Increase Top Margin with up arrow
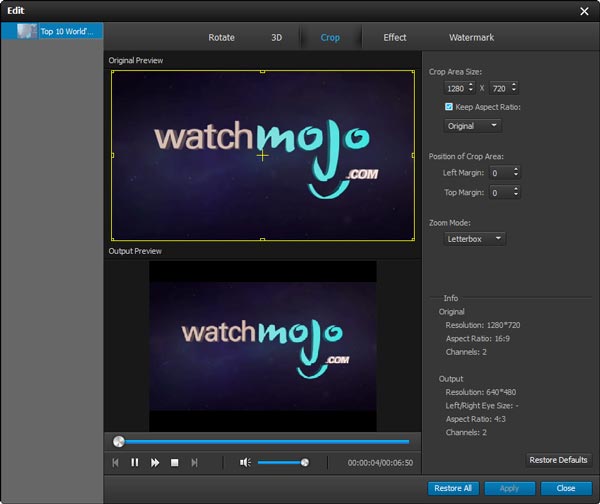600x504 pixels. click(516, 188)
